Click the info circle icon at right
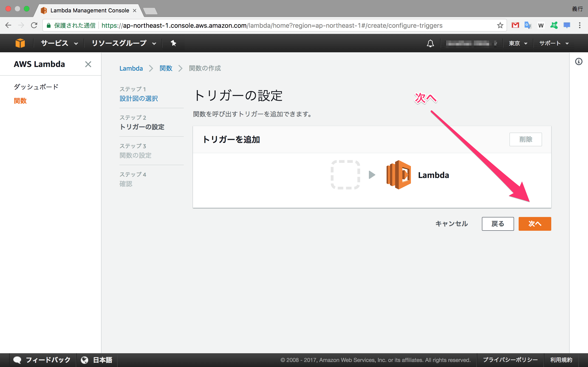This screenshot has width=588, height=367. coord(579,61)
